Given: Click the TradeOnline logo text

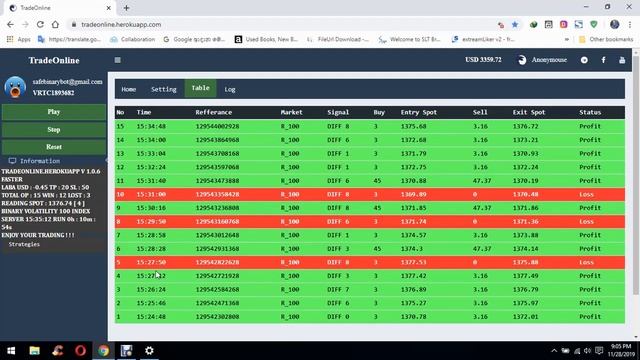Looking at the screenshot, I should [54, 60].
